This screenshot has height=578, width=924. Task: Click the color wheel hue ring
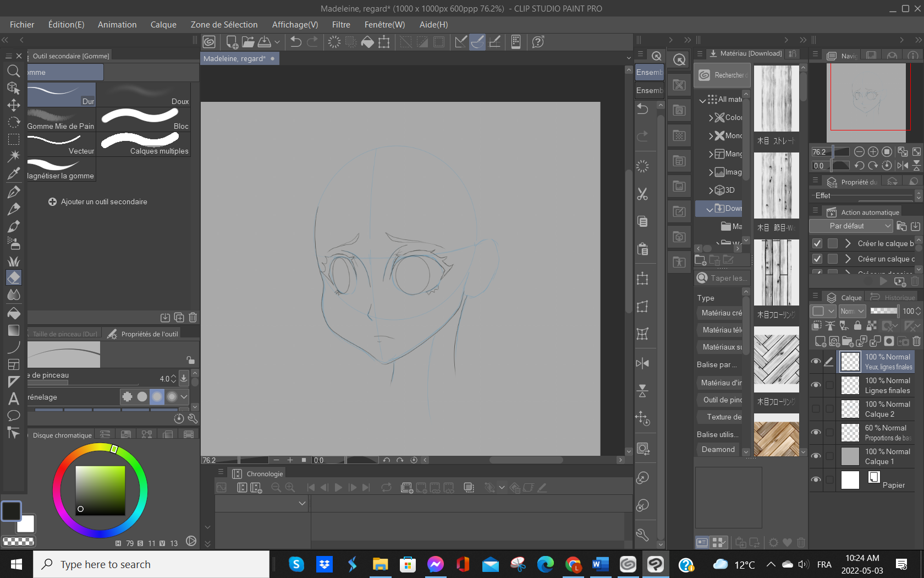[x=57, y=490]
